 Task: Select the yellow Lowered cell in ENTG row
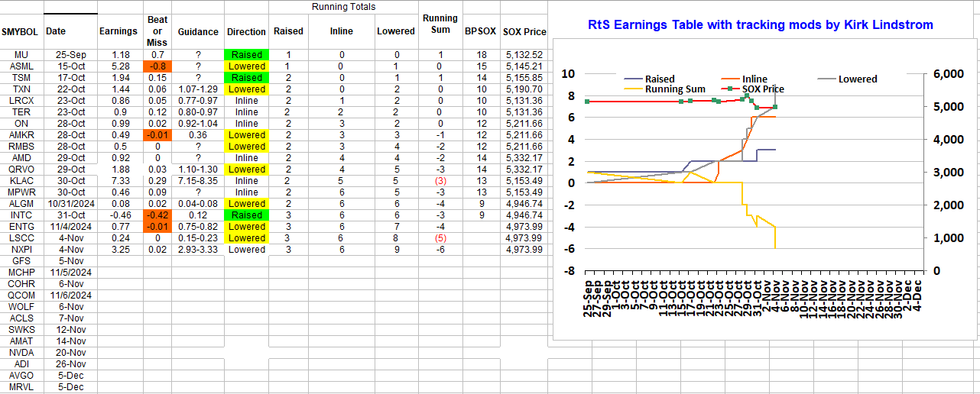click(x=246, y=227)
